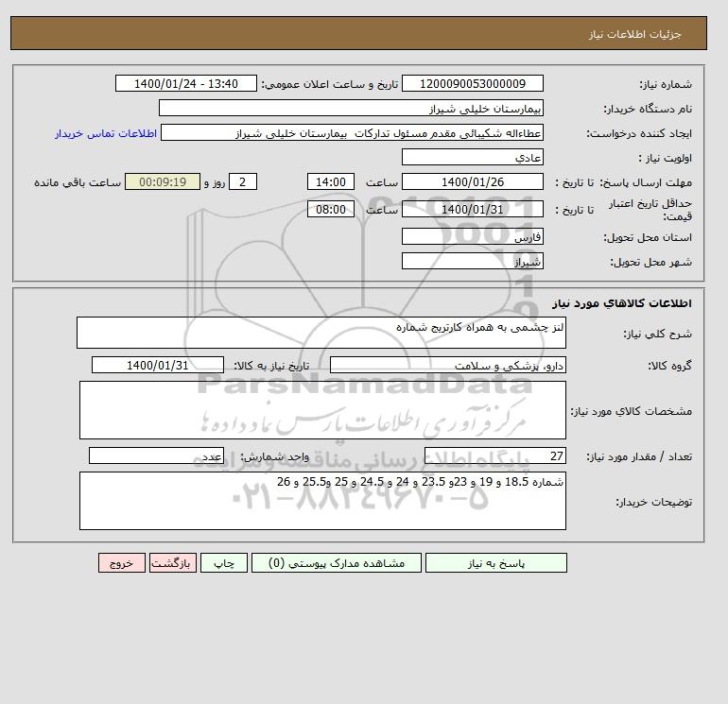728x704 pixels.
Task: Click the empty مشخصات کالای مورد نیاز box
Action: (x=322, y=410)
